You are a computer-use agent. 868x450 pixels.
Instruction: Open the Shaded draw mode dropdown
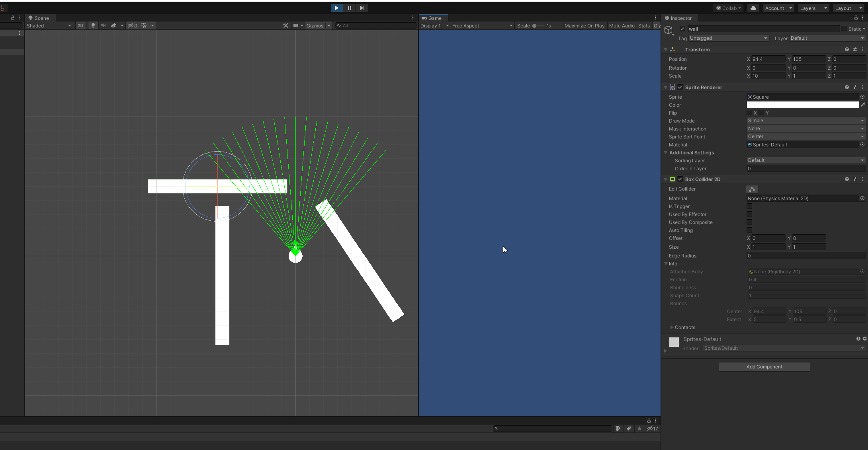click(x=49, y=25)
